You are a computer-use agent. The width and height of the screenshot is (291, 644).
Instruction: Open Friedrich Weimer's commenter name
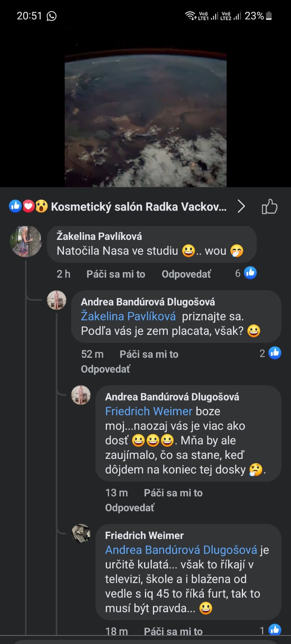[144, 535]
